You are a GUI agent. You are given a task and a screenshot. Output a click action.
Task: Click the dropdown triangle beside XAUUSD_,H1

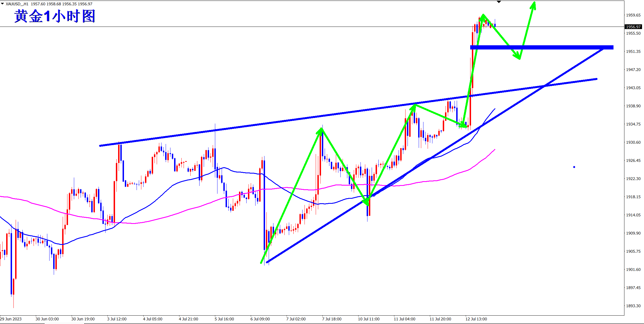(x=3, y=4)
